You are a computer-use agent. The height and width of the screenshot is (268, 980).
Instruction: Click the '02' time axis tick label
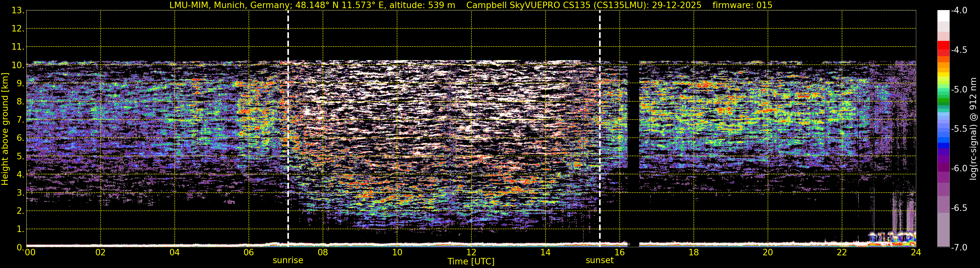[x=100, y=252]
